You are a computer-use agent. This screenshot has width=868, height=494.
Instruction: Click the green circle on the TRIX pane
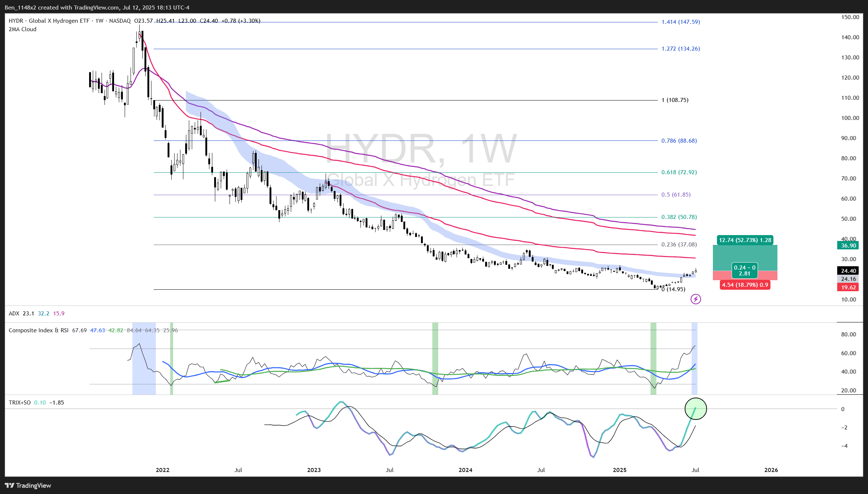(x=695, y=409)
